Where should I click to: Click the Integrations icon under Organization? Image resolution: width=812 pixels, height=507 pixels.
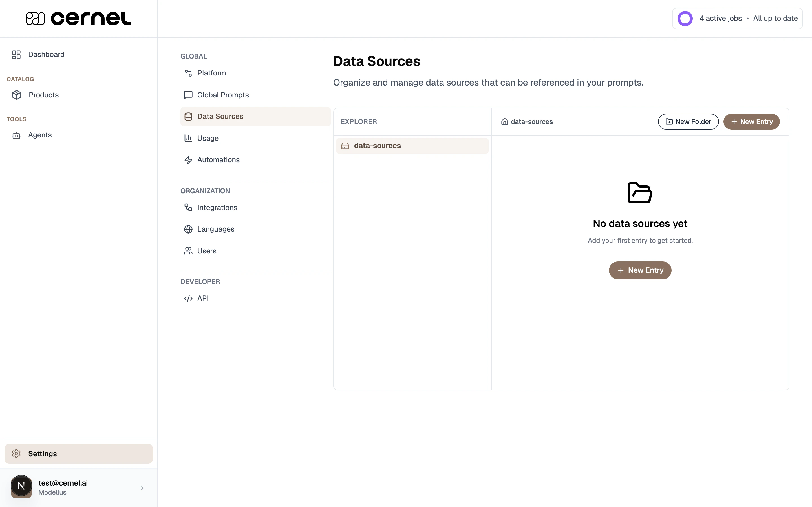tap(188, 207)
